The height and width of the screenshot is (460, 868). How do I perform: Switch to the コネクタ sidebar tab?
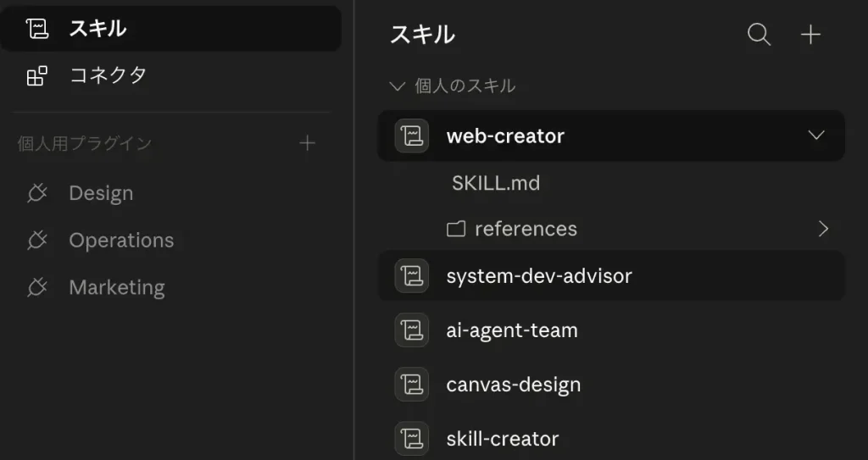pyautogui.click(x=108, y=75)
